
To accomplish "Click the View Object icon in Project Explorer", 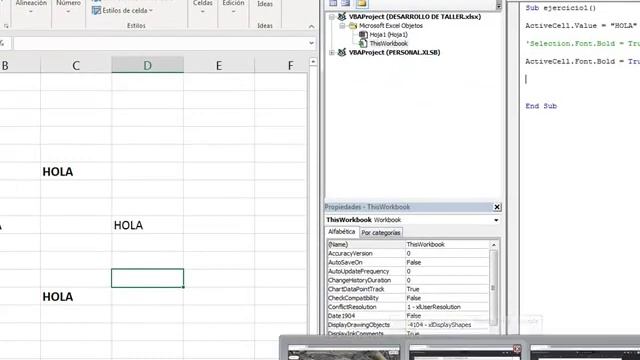I will coord(346,3).
